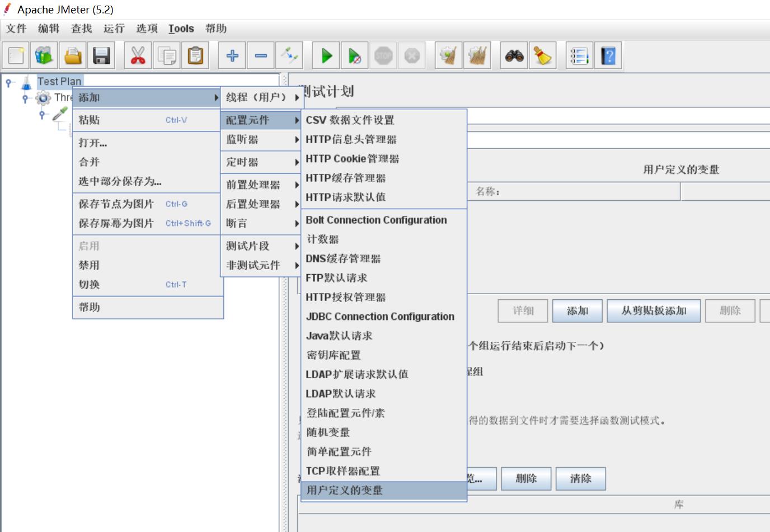Click the Clear results broom icon
Viewport: 770px width, 532px height.
449,55
